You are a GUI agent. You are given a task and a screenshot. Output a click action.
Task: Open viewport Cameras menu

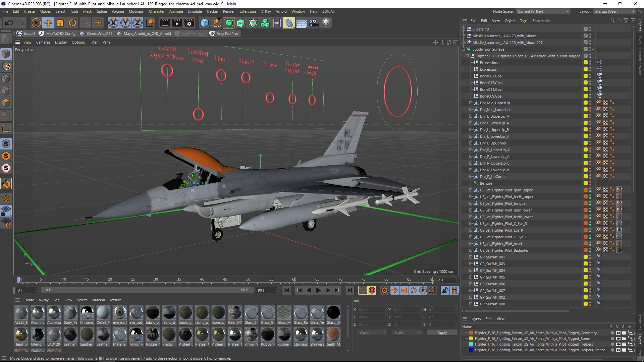(x=43, y=42)
